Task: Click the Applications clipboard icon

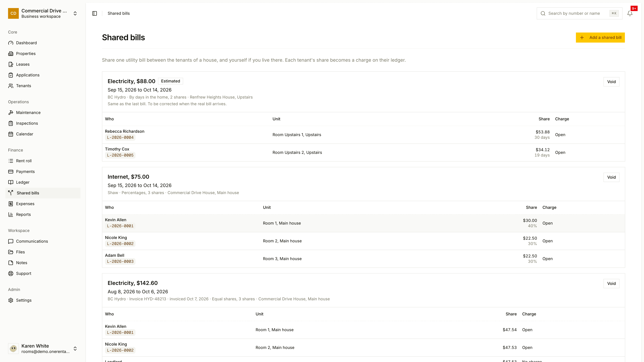Action: click(x=11, y=75)
